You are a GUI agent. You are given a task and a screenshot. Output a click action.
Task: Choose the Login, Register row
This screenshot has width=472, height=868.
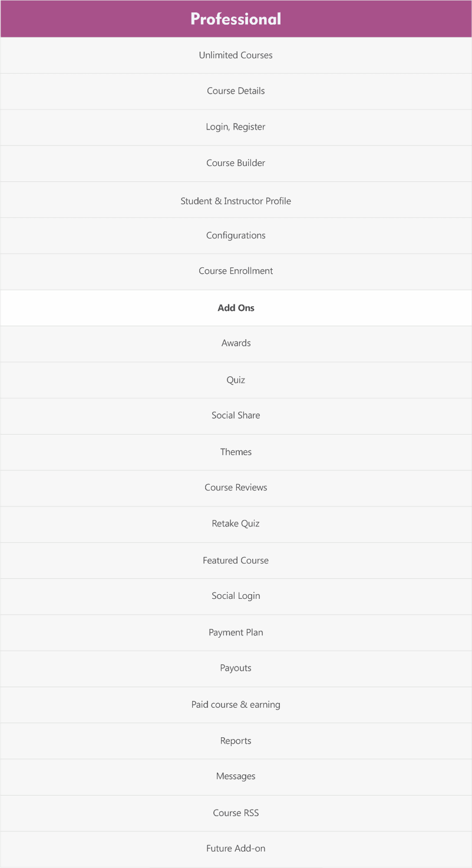point(236,127)
